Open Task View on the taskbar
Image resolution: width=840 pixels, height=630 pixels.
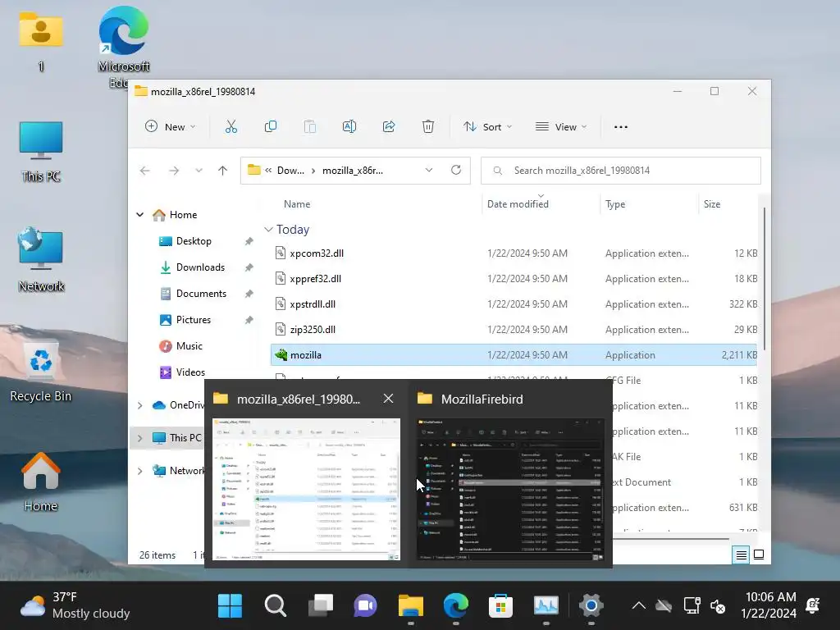tap(321, 606)
